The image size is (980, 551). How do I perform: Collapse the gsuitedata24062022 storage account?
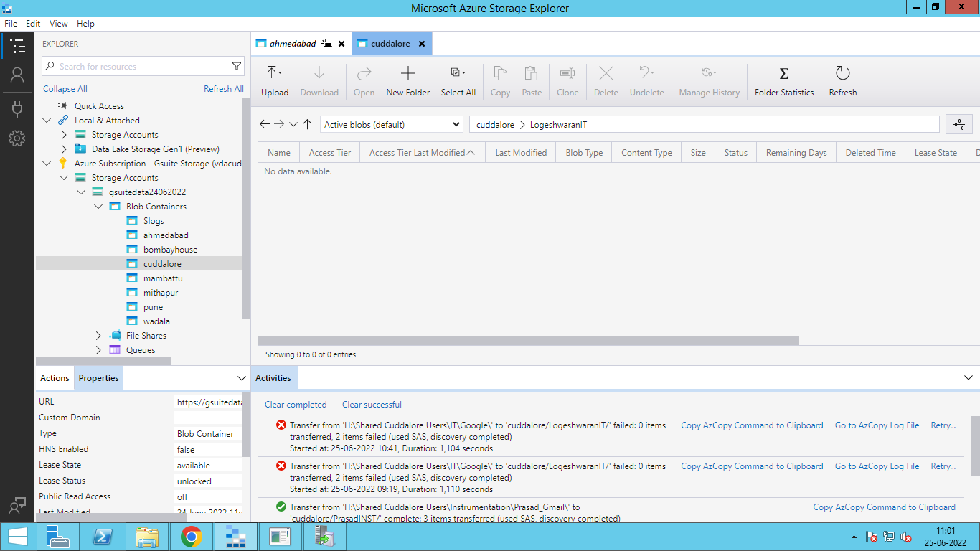click(81, 192)
